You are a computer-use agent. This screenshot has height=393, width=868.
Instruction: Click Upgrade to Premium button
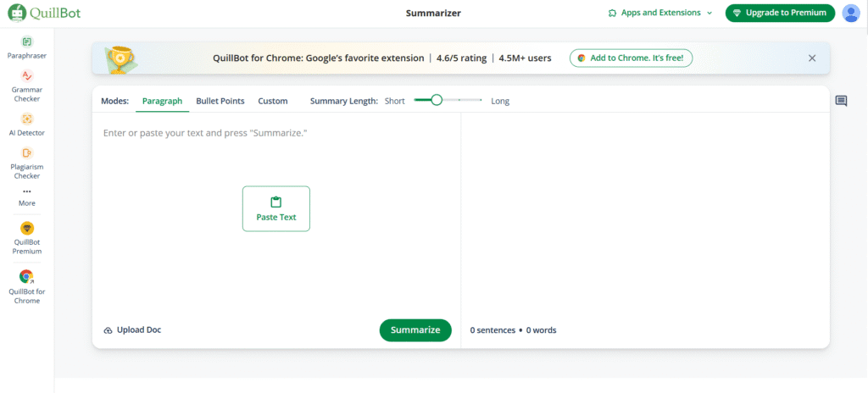(x=780, y=13)
